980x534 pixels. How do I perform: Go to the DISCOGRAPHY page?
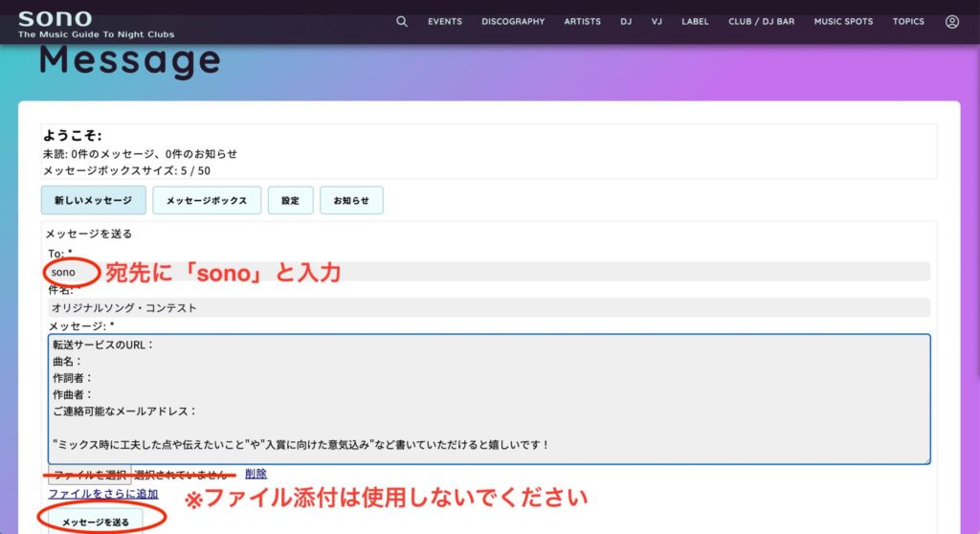(x=513, y=21)
